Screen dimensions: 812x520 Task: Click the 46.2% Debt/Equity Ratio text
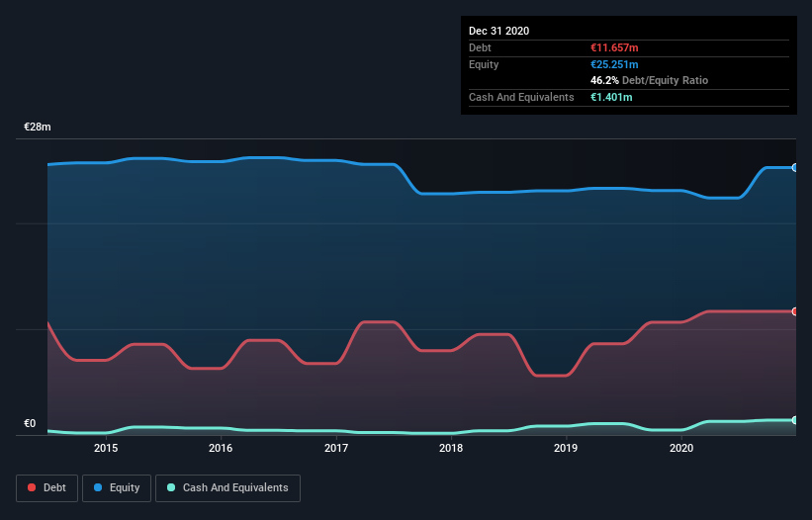click(649, 80)
